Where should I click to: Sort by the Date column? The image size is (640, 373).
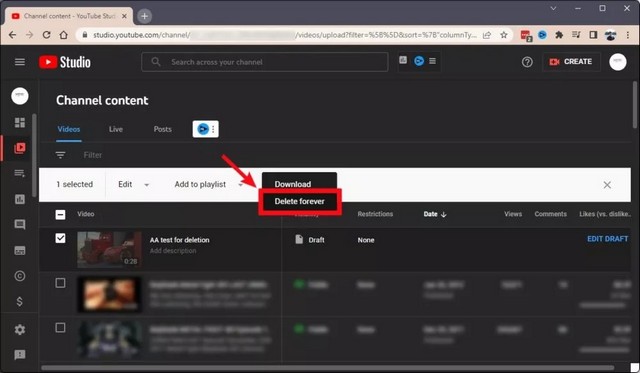[x=435, y=214]
